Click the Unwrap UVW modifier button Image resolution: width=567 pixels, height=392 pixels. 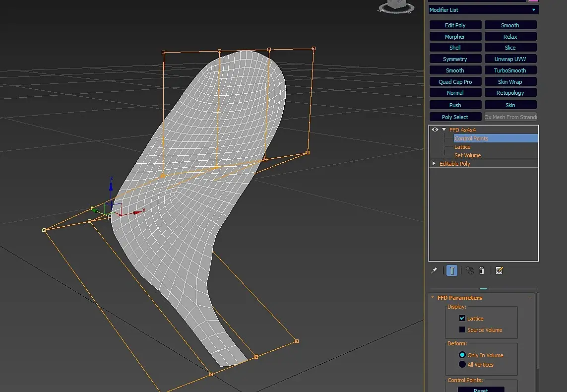click(510, 59)
